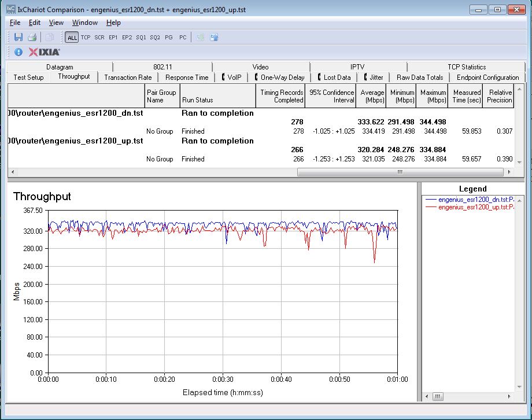Image resolution: width=532 pixels, height=420 pixels.
Task: Click the Run Status column header
Action: (218, 96)
